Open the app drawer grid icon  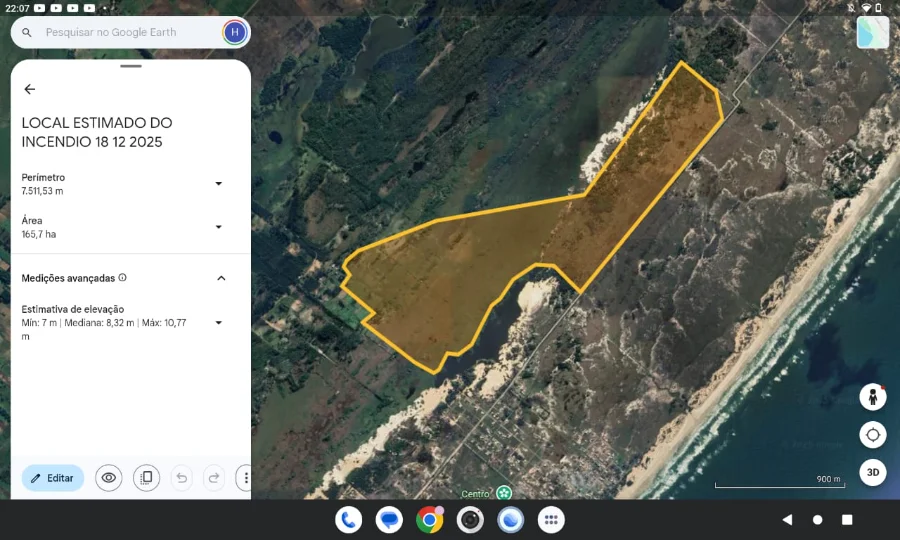[551, 520]
